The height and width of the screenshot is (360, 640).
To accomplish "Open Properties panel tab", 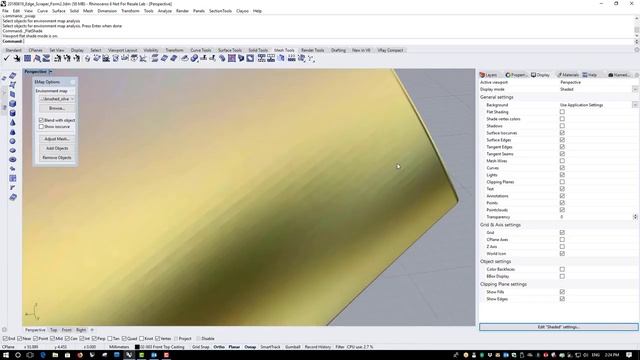I will tap(516, 75).
